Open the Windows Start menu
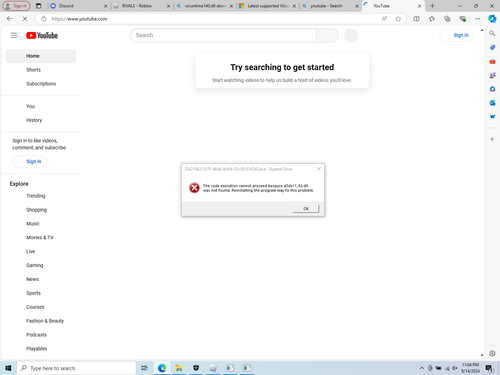This screenshot has width=500, height=375. [x=8, y=368]
